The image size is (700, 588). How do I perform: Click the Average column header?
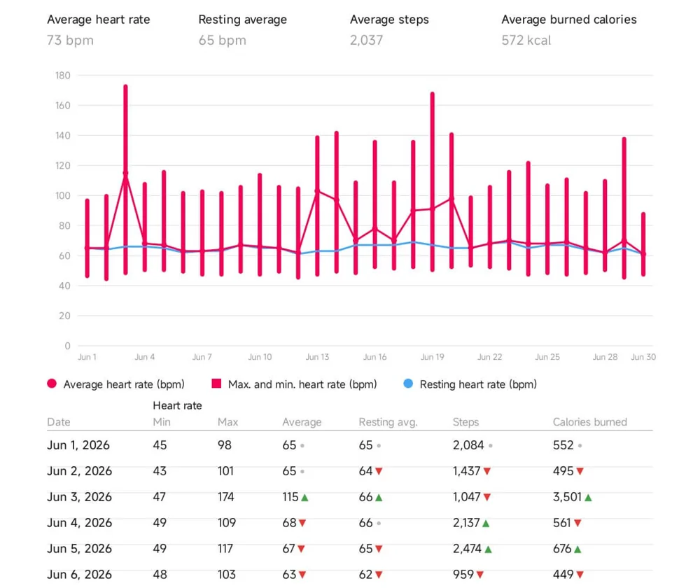302,422
